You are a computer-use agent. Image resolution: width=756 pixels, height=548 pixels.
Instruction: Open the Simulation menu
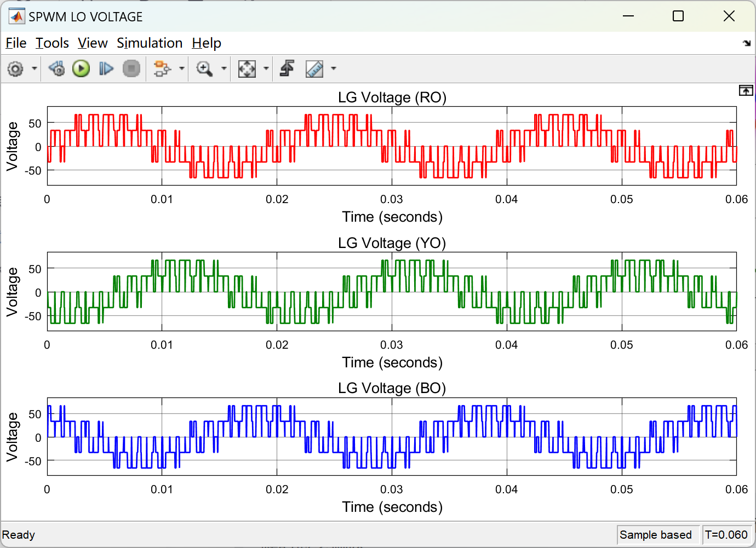coord(150,43)
